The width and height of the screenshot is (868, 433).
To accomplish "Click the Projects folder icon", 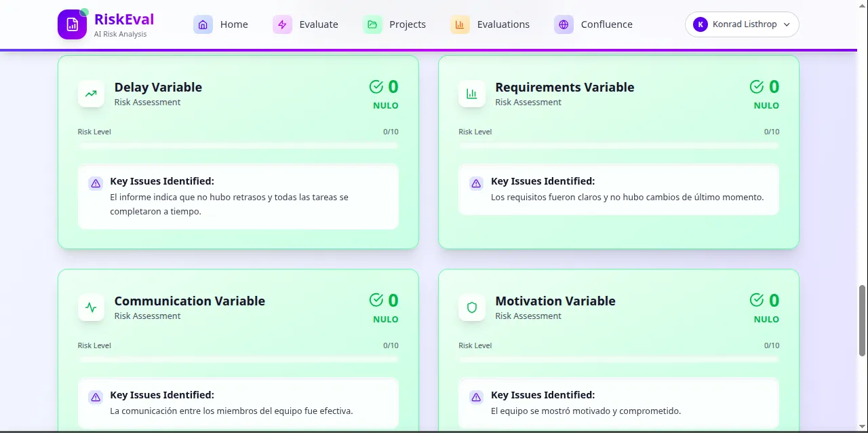I will coord(372,24).
